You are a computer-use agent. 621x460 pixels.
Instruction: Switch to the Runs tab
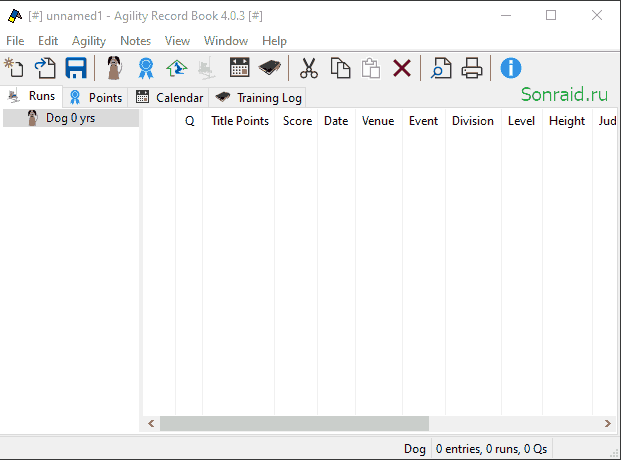tap(32, 96)
